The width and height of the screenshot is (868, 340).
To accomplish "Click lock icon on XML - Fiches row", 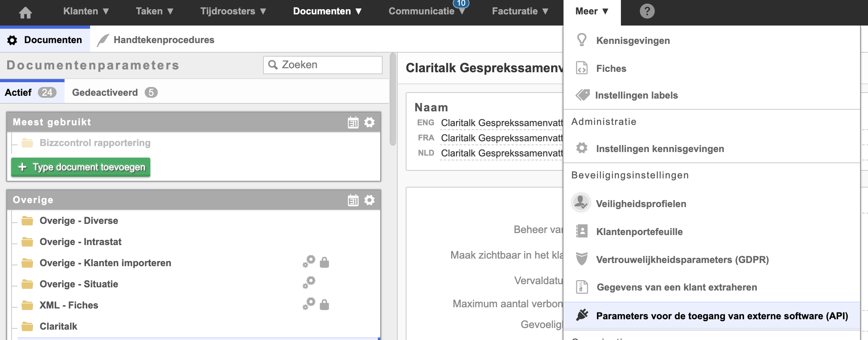I will [324, 305].
